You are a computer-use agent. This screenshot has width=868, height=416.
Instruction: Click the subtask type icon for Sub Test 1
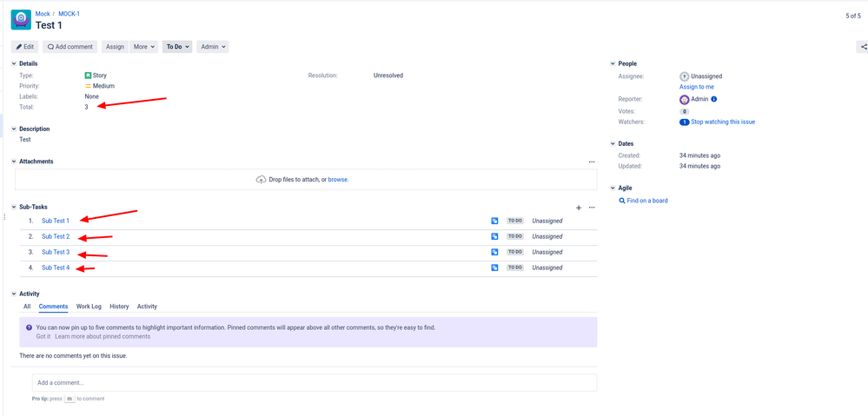(494, 221)
